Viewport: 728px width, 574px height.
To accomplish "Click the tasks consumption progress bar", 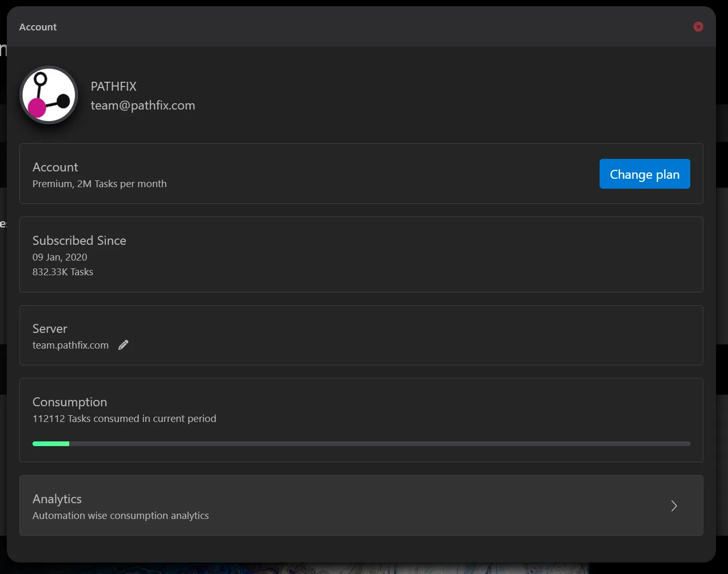I will click(361, 443).
